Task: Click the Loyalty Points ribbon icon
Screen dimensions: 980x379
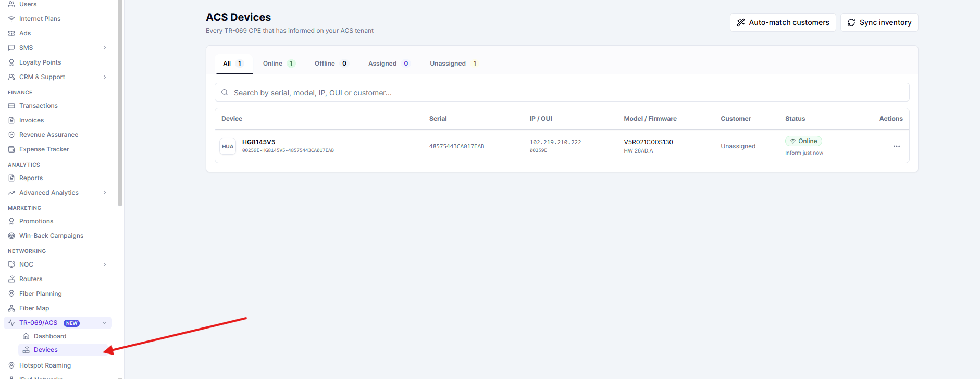Action: [11, 62]
